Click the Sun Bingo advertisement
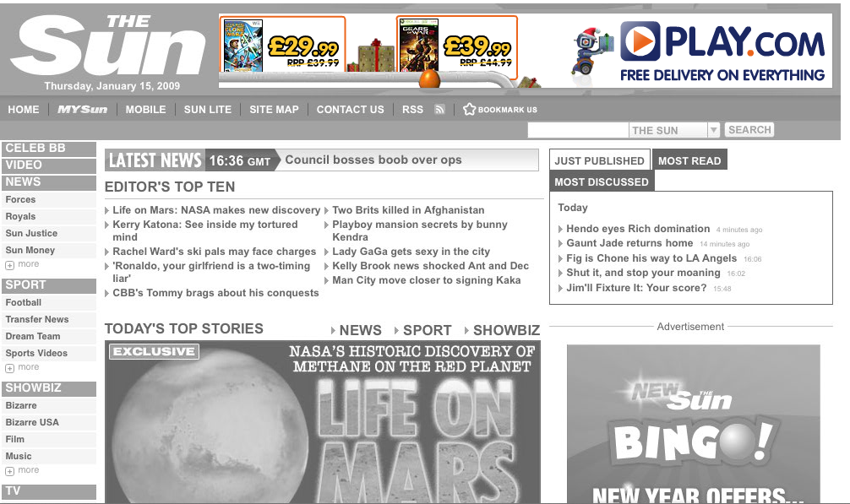 pyautogui.click(x=694, y=424)
